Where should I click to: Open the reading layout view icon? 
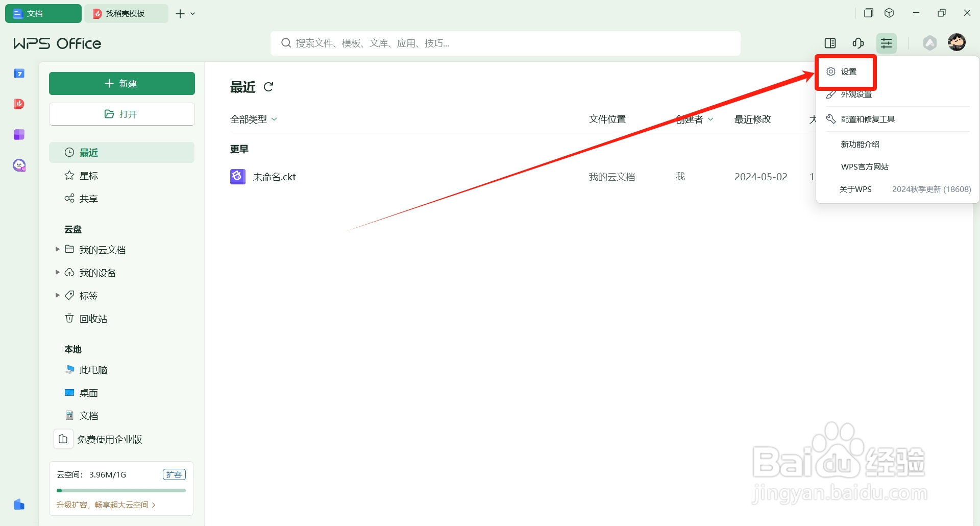(830, 43)
